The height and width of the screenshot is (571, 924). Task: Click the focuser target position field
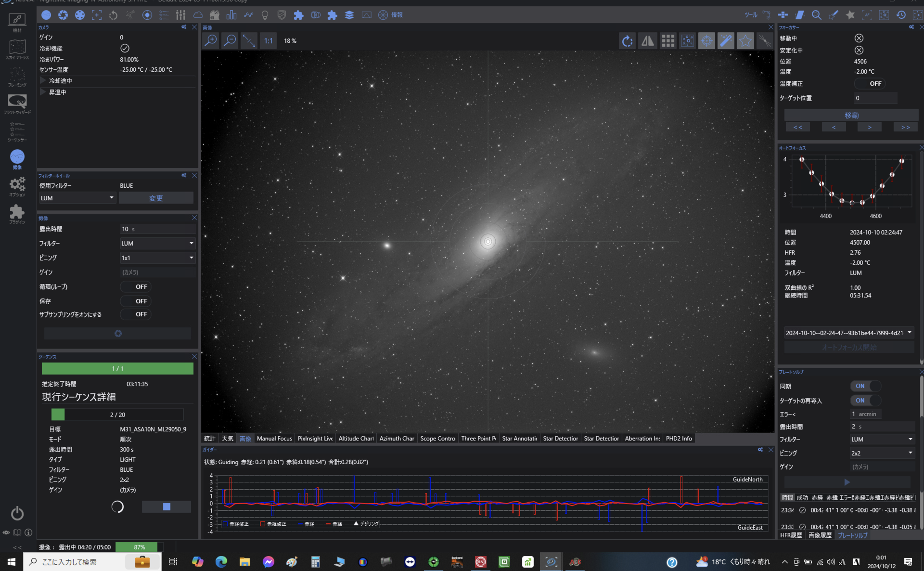[875, 98]
